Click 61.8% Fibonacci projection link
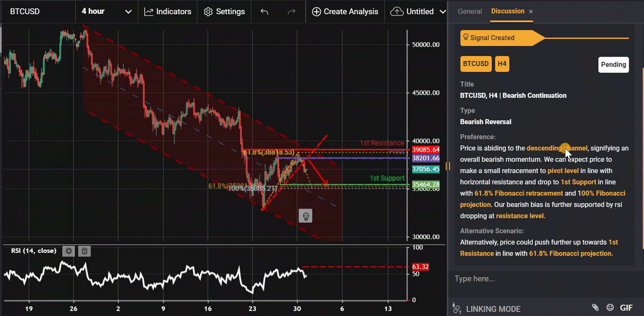This screenshot has width=644, height=316. pos(571,253)
